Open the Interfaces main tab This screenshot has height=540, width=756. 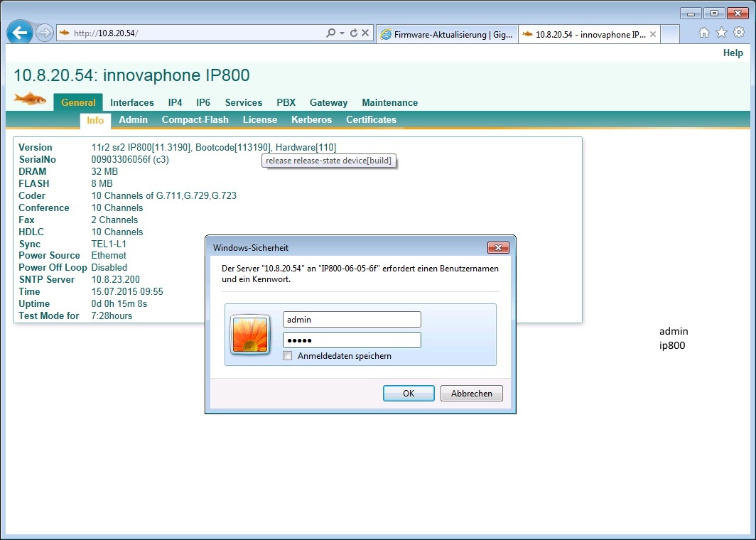tap(131, 102)
